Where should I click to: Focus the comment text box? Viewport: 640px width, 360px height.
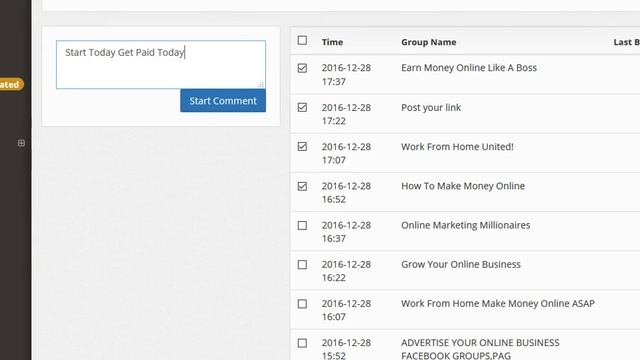pyautogui.click(x=161, y=64)
